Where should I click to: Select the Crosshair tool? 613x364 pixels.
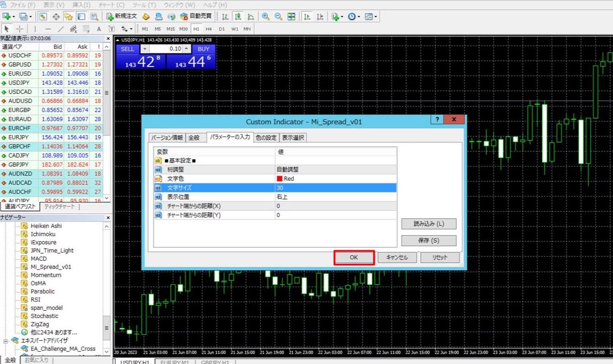(x=19, y=29)
